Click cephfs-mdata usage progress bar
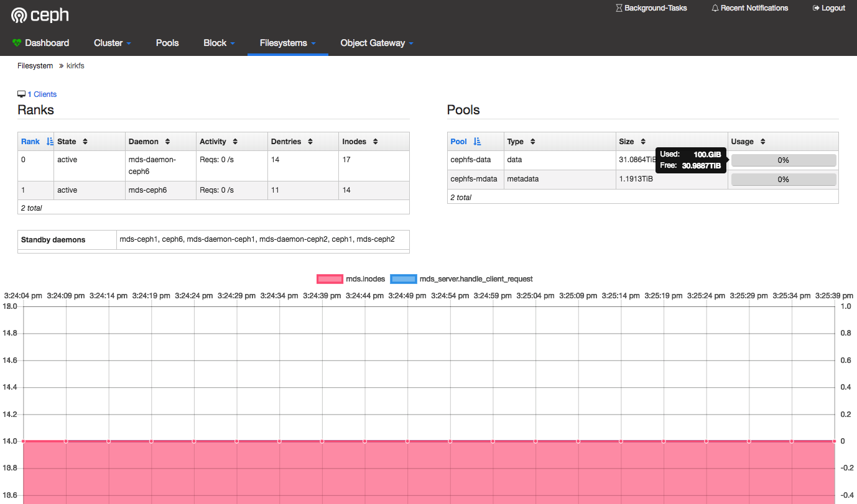The height and width of the screenshot is (504, 857). pos(783,179)
